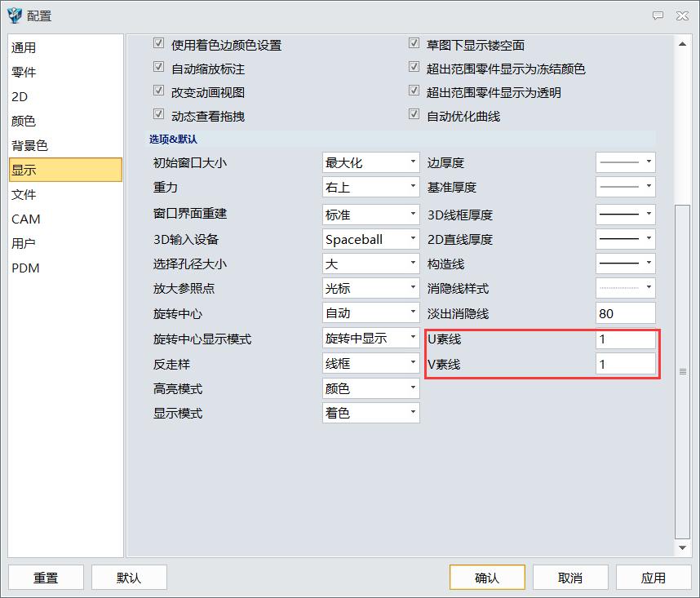Disable the 自动优化曲线 checkbox
700x598 pixels.
coord(414,114)
